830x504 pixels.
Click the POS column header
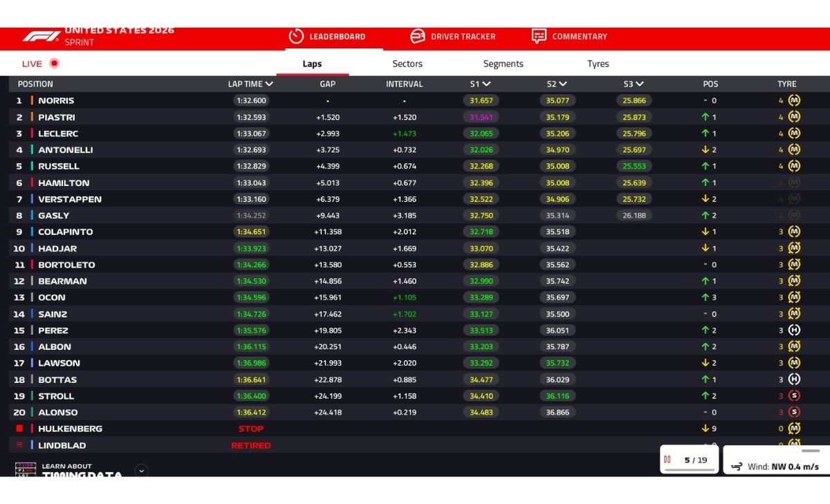click(710, 84)
